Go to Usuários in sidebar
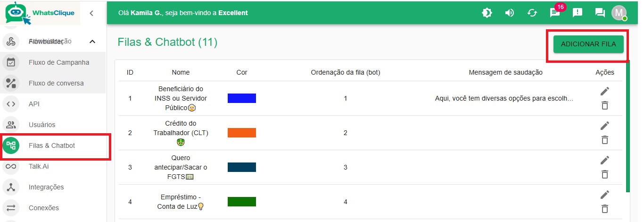This screenshot has width=644, height=222. [x=41, y=125]
